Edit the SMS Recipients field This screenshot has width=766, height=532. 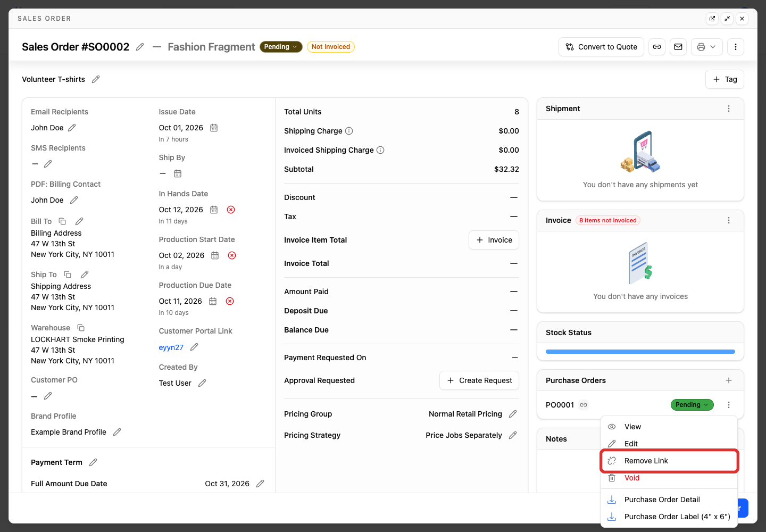coord(48,164)
